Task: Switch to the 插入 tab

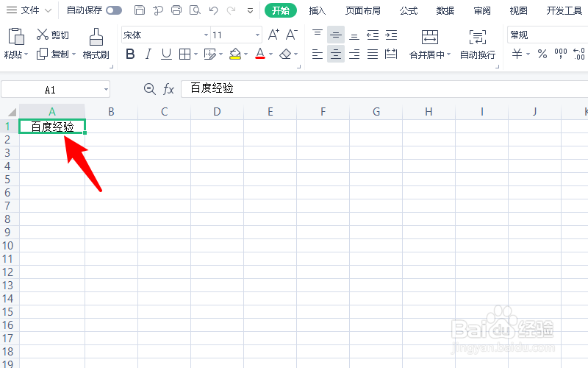Action: pyautogui.click(x=318, y=10)
